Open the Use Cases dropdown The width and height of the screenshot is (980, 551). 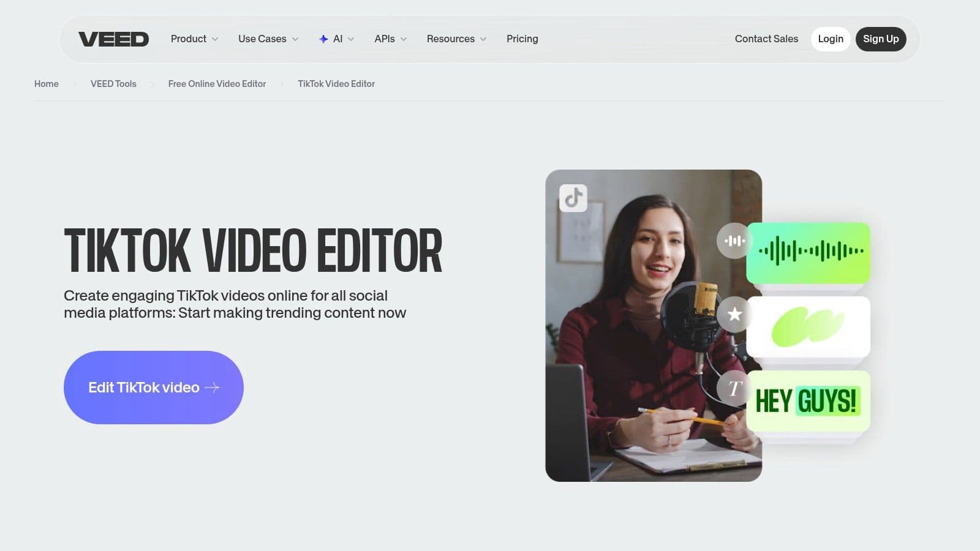(268, 39)
